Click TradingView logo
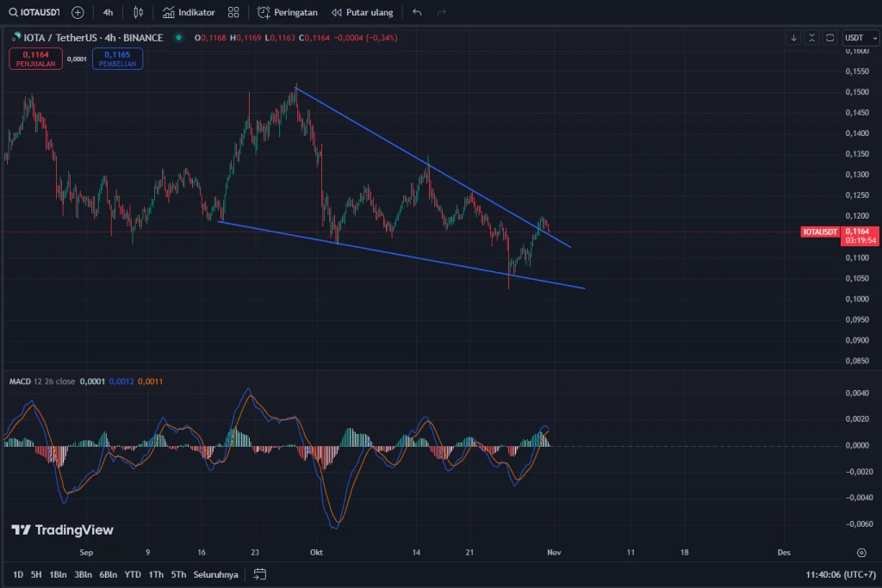 [62, 529]
